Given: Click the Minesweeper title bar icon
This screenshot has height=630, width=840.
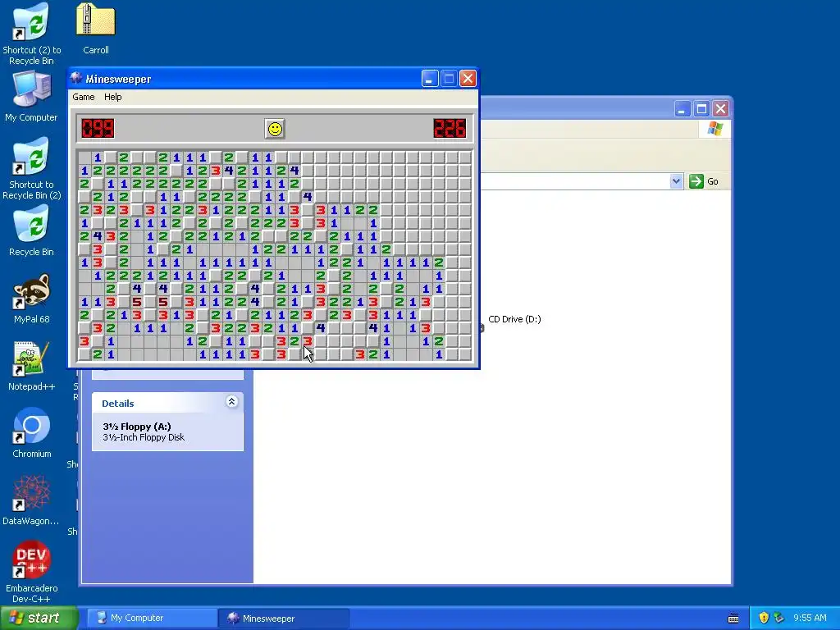Looking at the screenshot, I should click(77, 79).
